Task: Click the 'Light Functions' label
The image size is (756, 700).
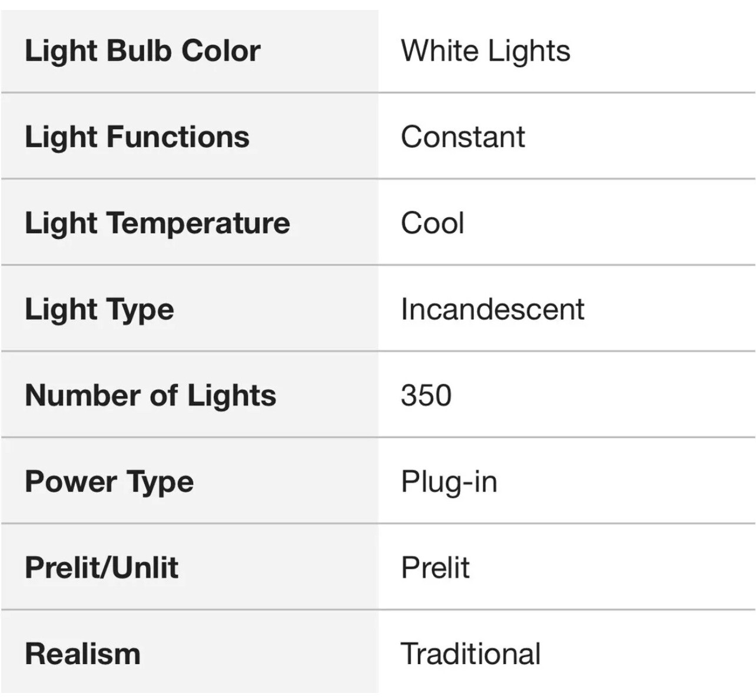Action: 137,137
